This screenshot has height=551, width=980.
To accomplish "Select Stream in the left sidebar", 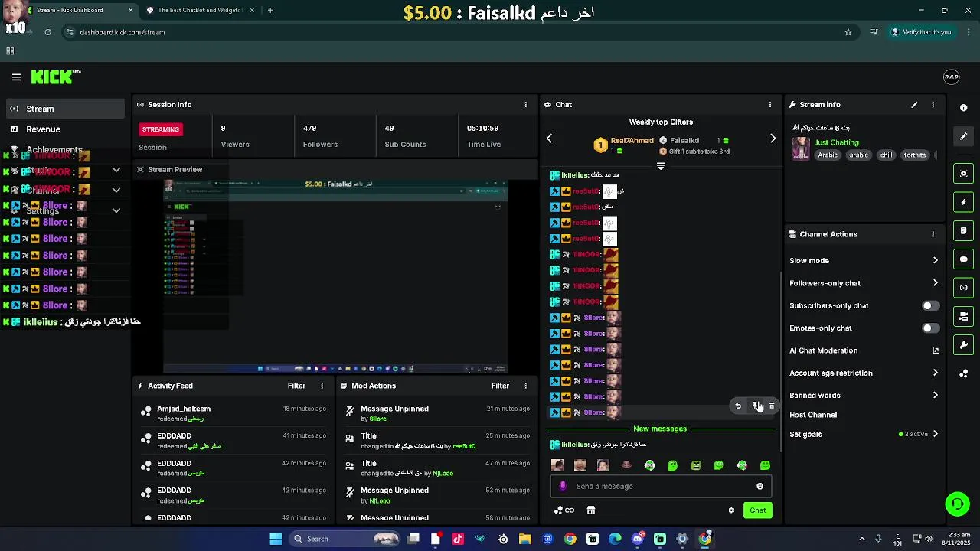I will (x=65, y=109).
